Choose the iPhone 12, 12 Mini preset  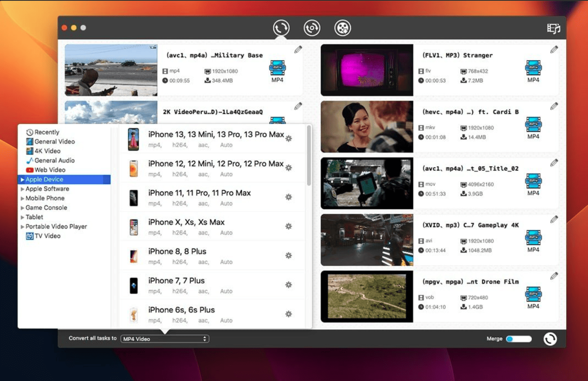(212, 168)
